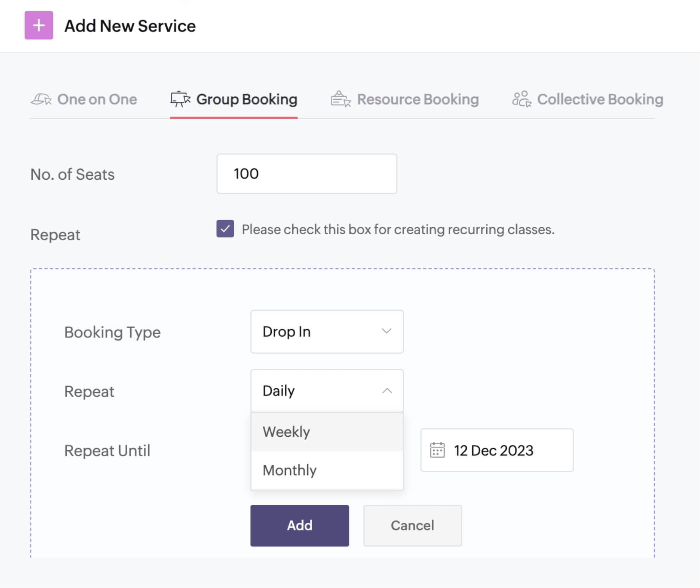Click the One on One tab icon
Screen dimensions: 700x588
click(x=41, y=99)
